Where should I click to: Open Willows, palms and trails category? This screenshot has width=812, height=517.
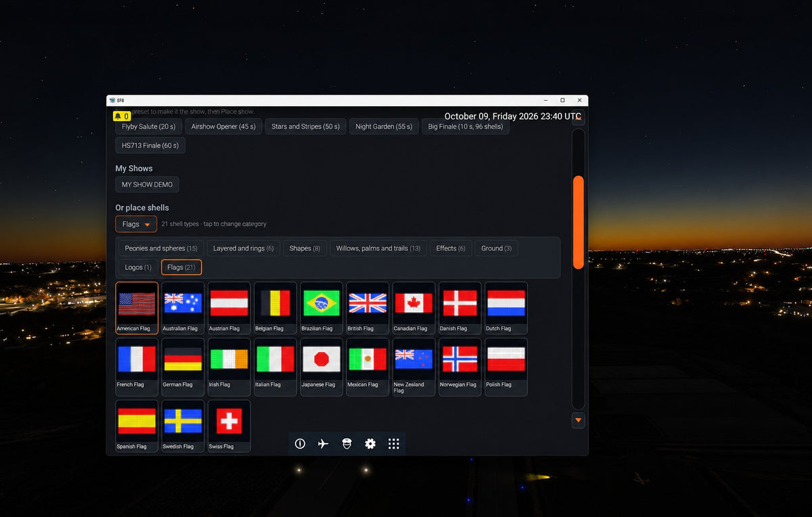378,248
